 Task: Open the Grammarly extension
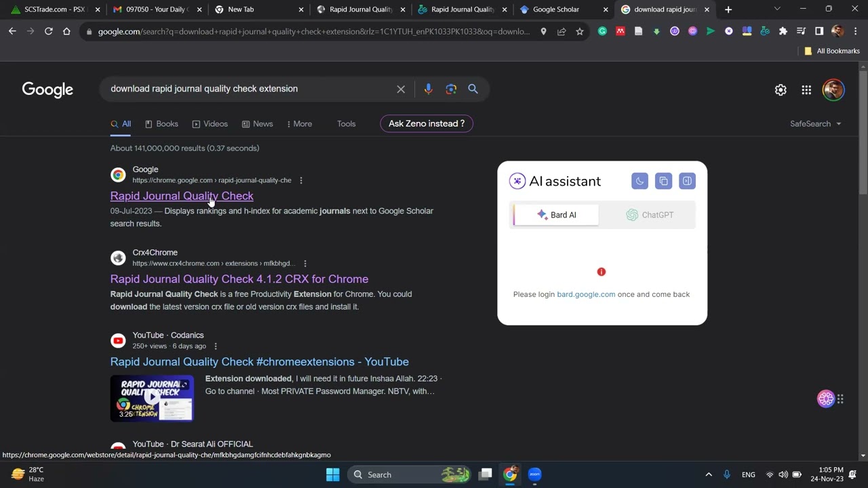[x=602, y=31]
